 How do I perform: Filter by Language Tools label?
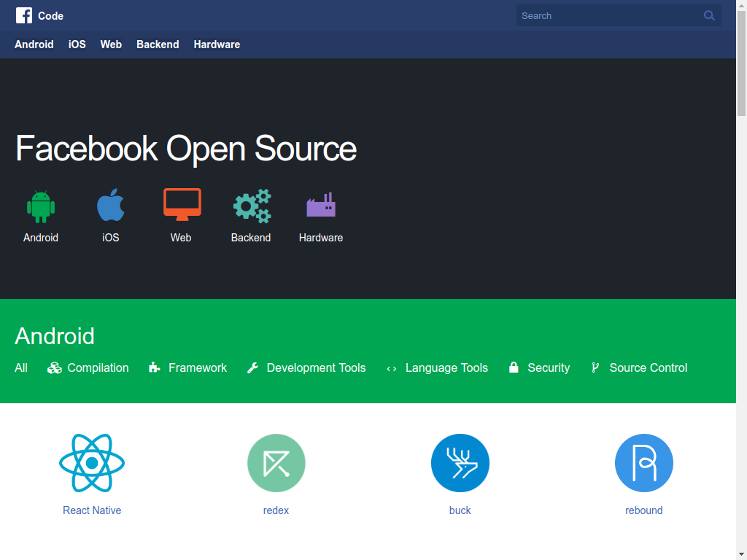click(x=447, y=367)
